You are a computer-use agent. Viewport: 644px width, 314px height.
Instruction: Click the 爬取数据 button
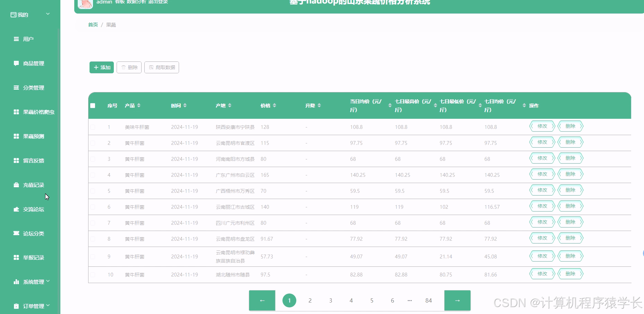pyautogui.click(x=162, y=67)
